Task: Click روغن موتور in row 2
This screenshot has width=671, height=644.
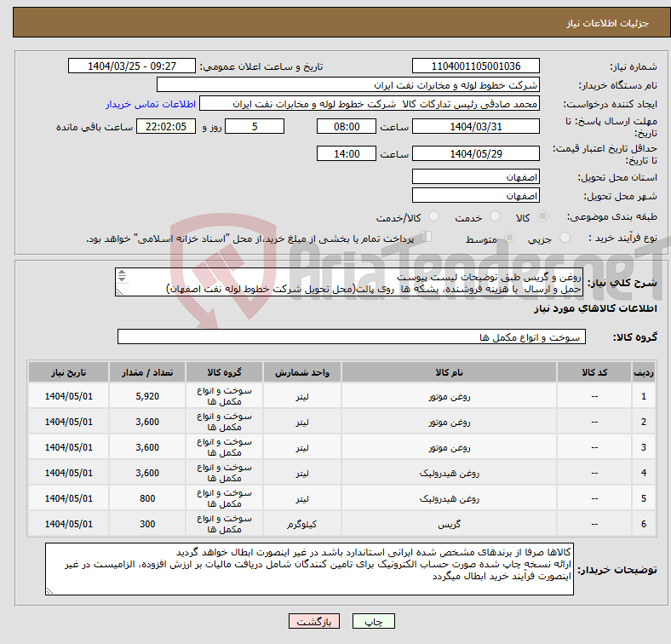Action: pos(449,423)
